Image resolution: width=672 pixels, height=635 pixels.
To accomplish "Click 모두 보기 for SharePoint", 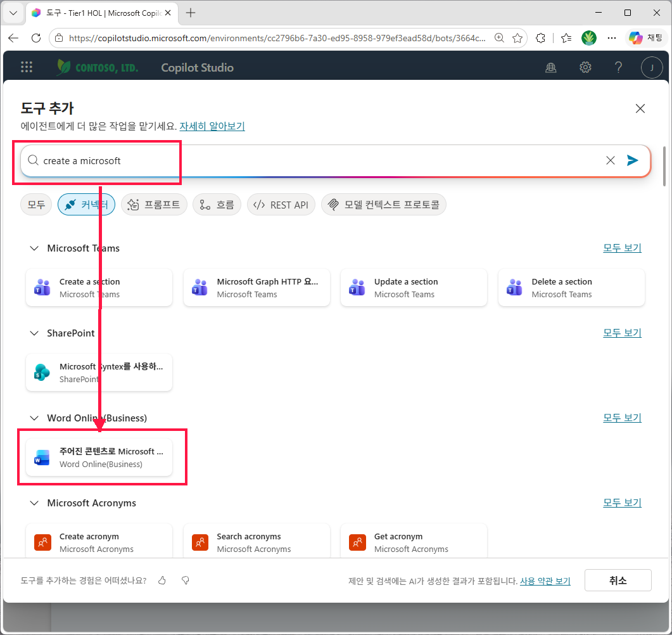I will pos(623,333).
